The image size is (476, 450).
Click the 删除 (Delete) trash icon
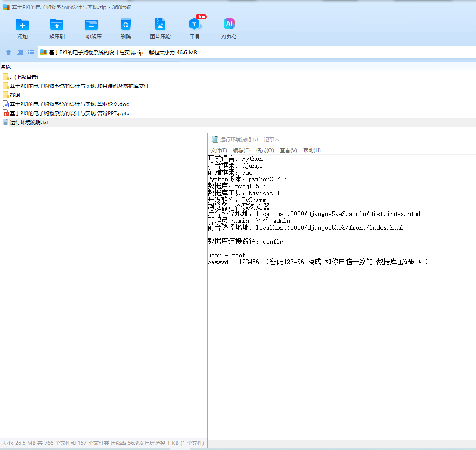[126, 24]
